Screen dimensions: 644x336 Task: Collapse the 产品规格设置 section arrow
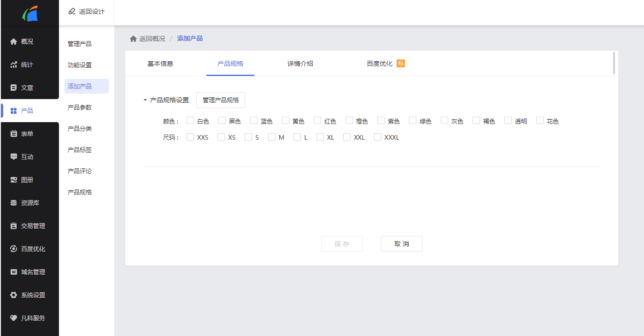tap(145, 100)
